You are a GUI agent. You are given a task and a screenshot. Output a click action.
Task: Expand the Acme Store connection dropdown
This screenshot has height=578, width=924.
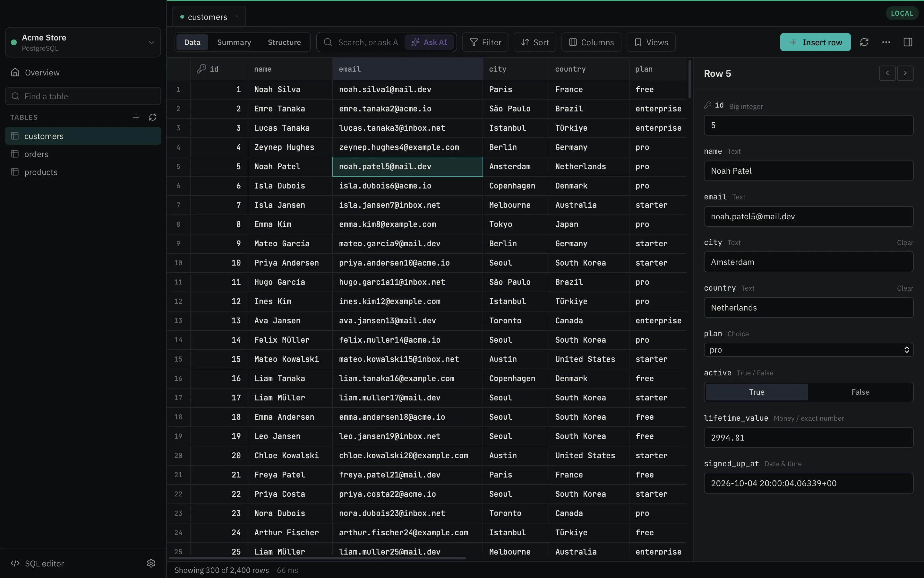[x=83, y=42]
